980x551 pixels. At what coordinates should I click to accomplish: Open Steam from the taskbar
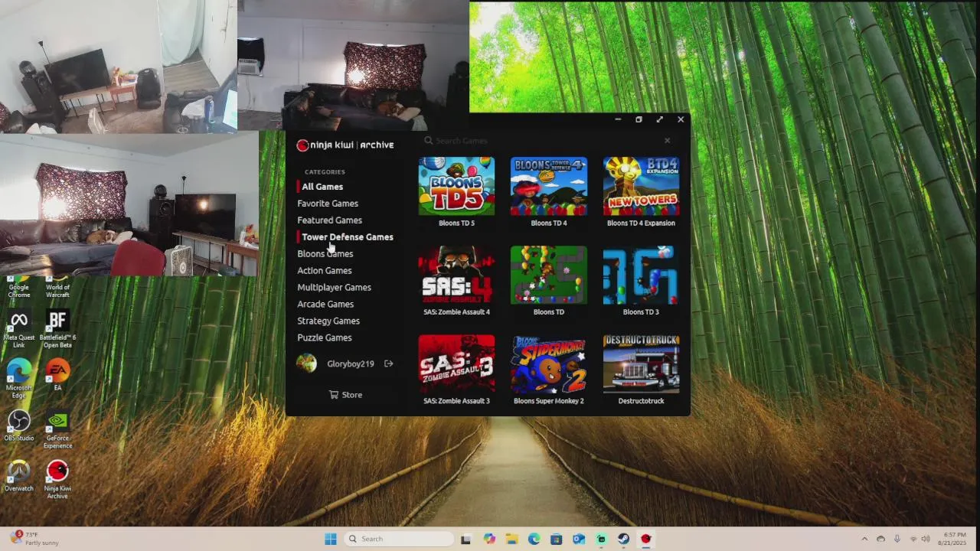pos(623,539)
